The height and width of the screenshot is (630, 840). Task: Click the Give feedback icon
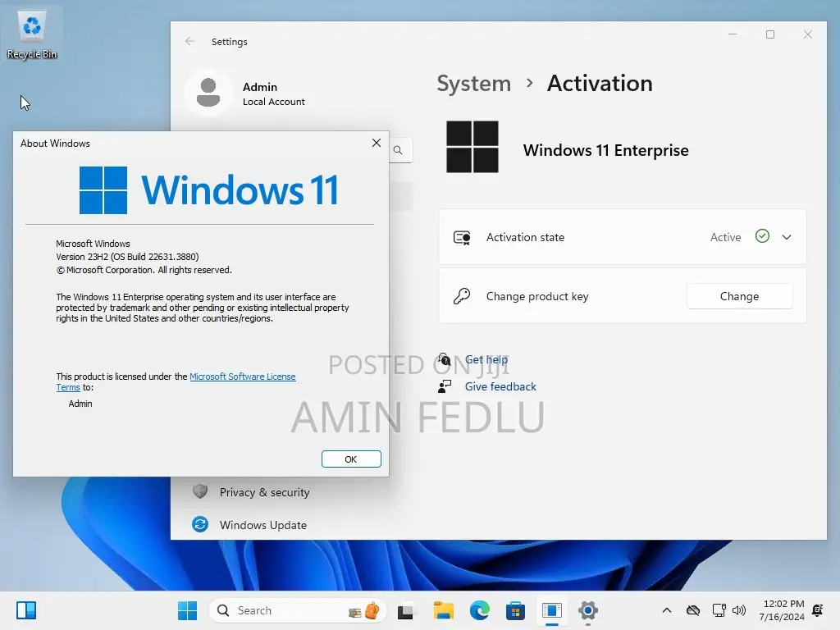(444, 386)
